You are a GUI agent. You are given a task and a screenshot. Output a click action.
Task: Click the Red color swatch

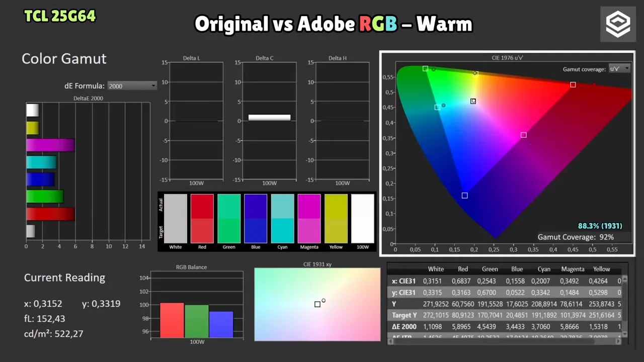coord(202,219)
